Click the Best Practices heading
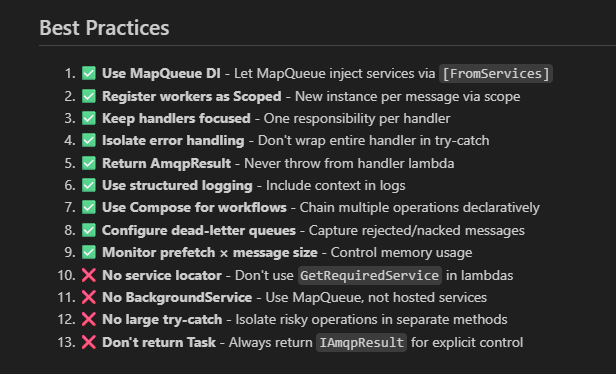This screenshot has width=616, height=374. click(x=104, y=28)
